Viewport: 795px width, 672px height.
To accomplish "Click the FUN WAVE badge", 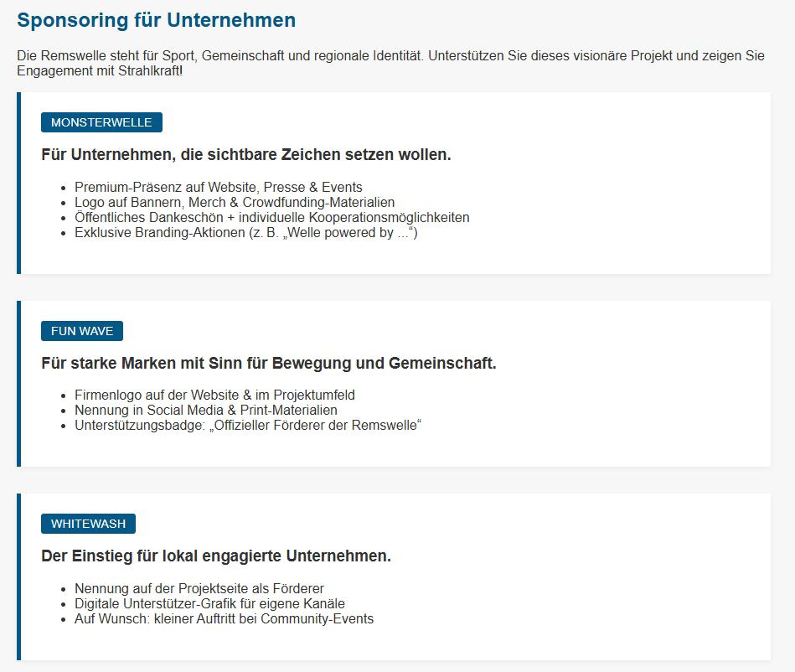I will pyautogui.click(x=81, y=331).
